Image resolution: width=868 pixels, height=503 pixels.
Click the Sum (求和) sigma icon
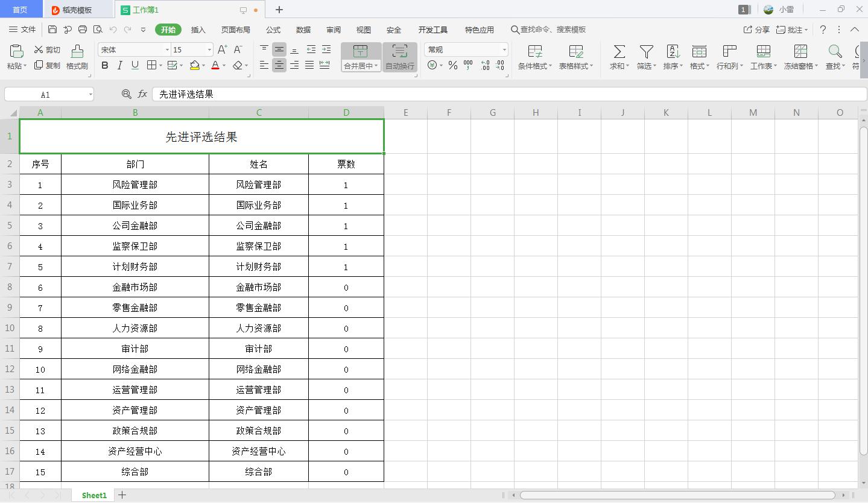[x=619, y=52]
